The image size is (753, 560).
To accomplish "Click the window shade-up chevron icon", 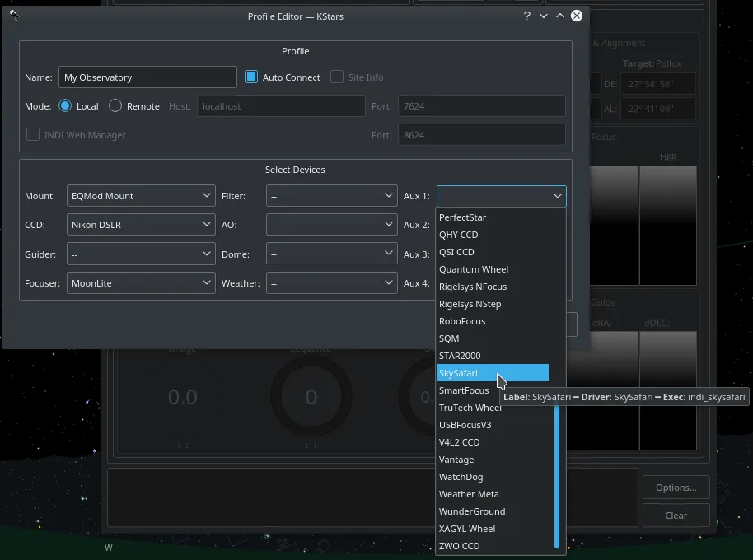I will click(x=560, y=16).
